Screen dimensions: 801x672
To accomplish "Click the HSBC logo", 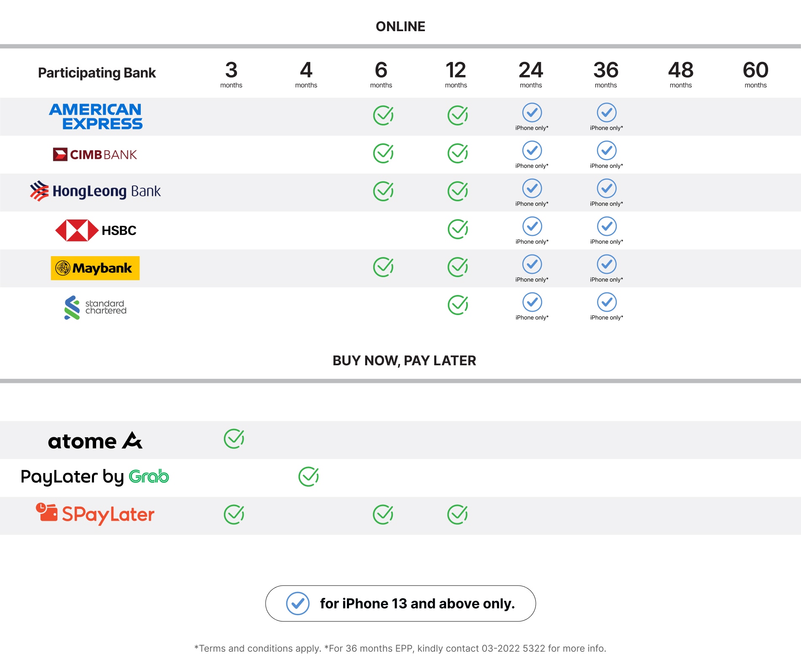I will (x=96, y=230).
